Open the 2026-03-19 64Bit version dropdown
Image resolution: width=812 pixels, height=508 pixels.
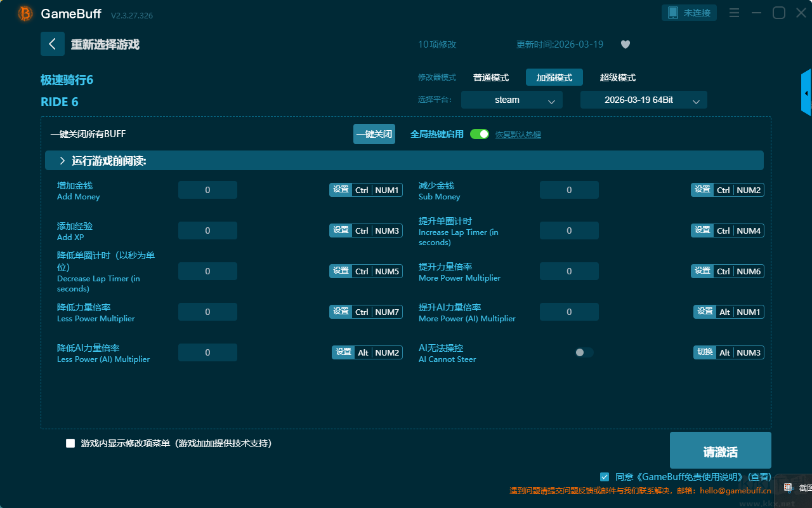[x=644, y=100]
